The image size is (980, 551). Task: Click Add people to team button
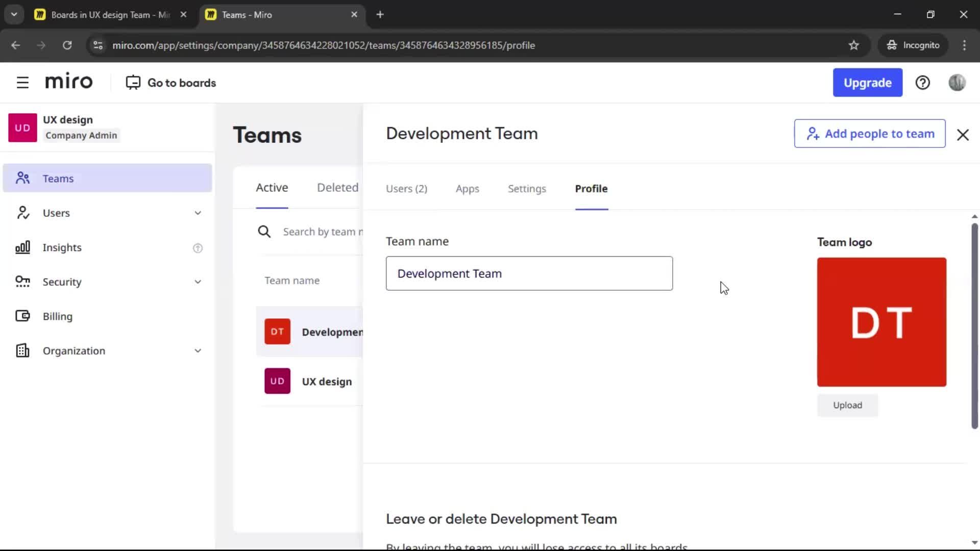coord(869,134)
